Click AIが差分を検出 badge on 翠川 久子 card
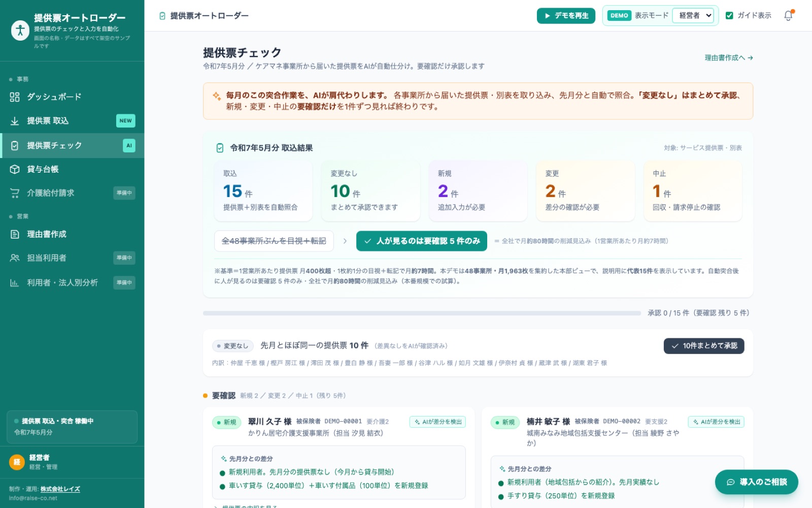Image resolution: width=812 pixels, height=508 pixels. click(437, 422)
